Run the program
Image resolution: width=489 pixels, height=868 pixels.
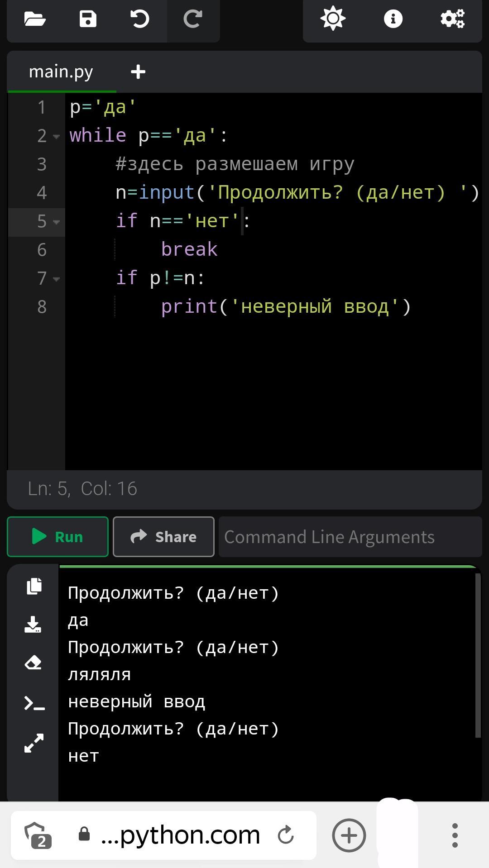click(58, 537)
